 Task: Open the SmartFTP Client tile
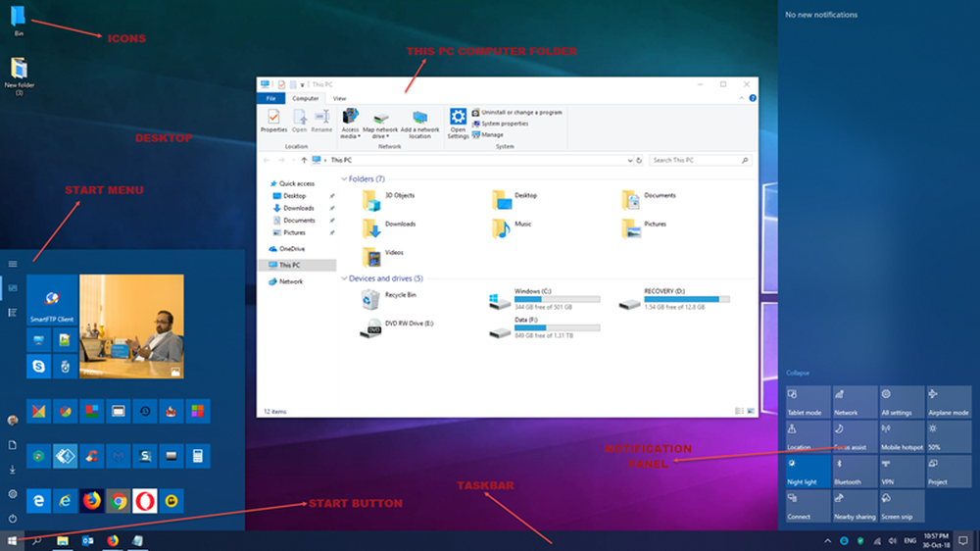pyautogui.click(x=52, y=300)
